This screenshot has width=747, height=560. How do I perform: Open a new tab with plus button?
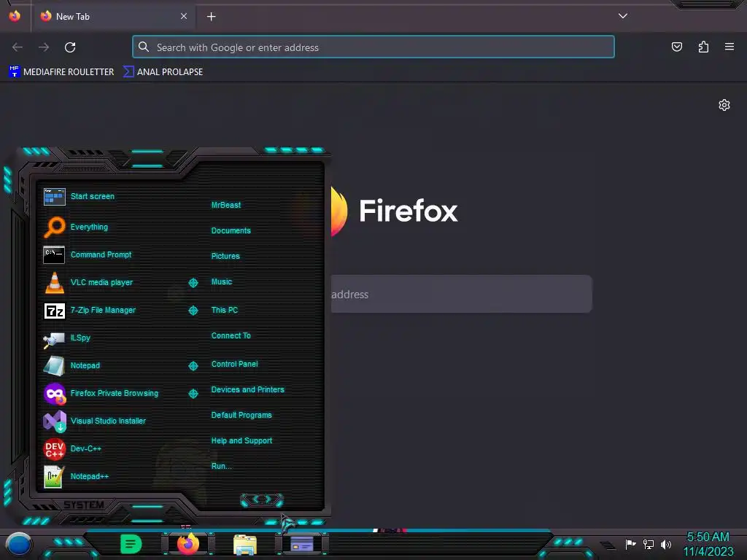pos(211,17)
